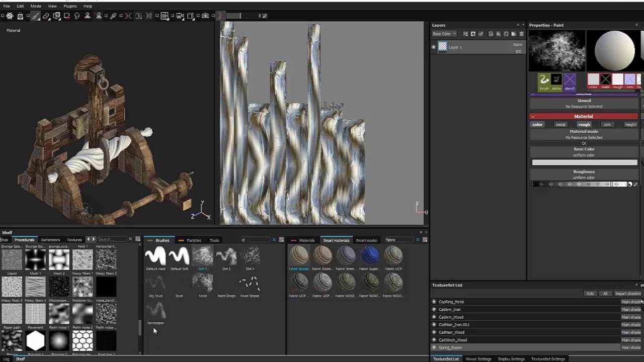
Task: Open Main shader dropdown for CatMain_Wood
Action: (x=631, y=332)
